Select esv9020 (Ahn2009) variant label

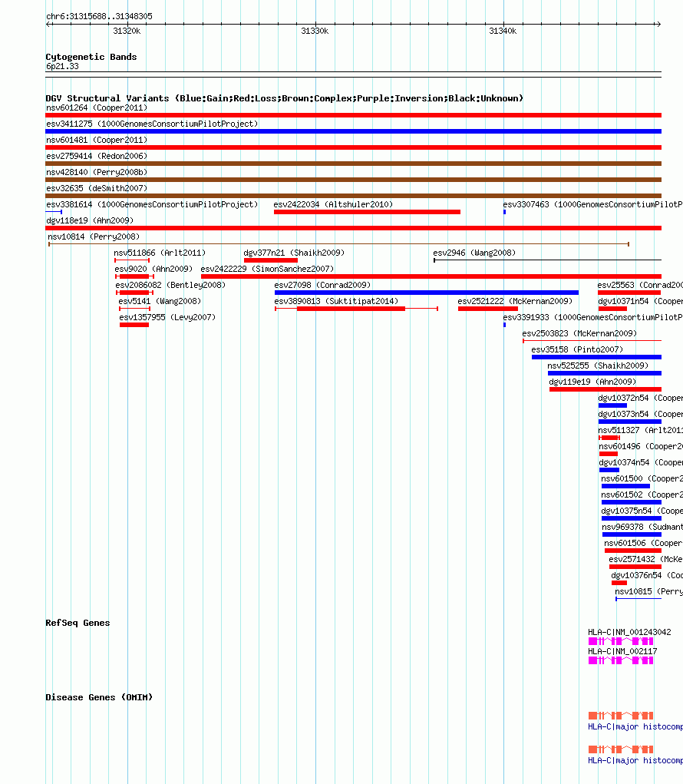tap(153, 269)
